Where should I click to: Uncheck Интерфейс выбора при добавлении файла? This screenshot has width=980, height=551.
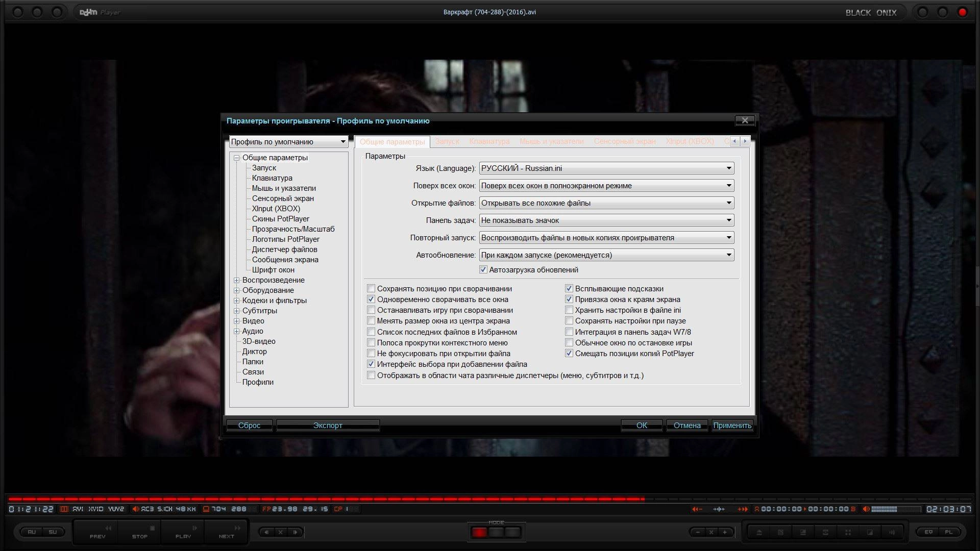[x=371, y=364]
